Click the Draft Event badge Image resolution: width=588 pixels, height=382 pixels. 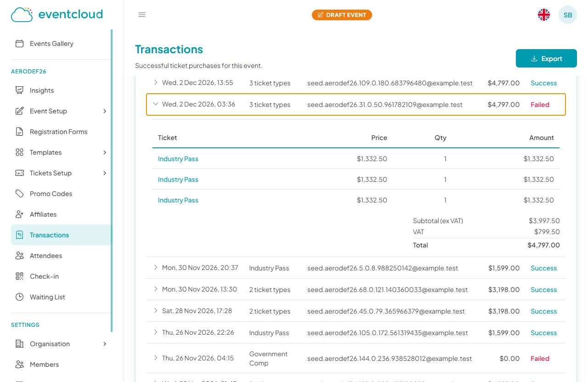pos(342,15)
